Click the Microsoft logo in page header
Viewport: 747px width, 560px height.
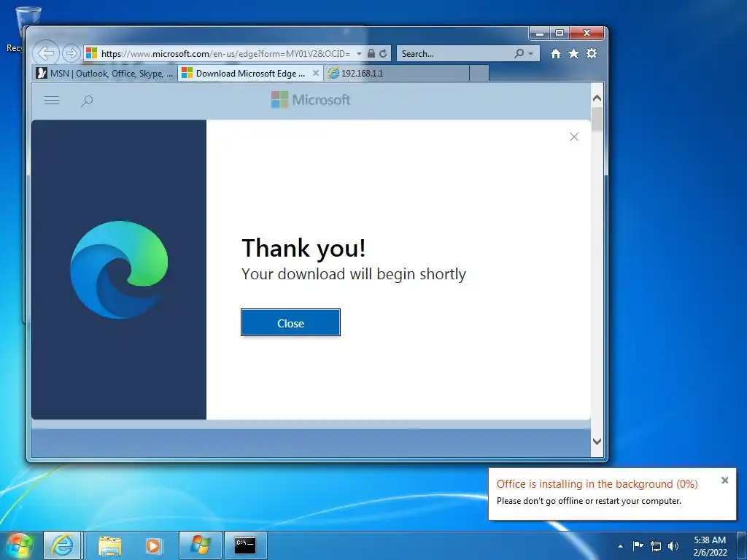[x=311, y=100]
